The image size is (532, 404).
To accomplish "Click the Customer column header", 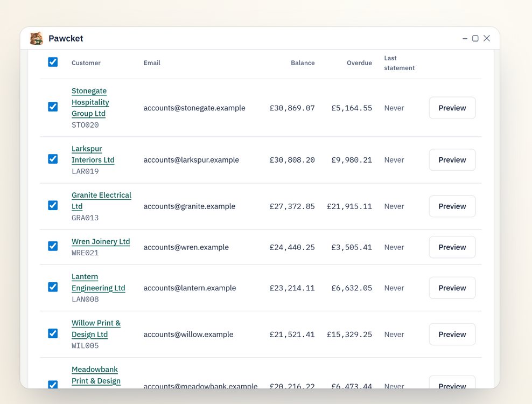I will (86, 63).
